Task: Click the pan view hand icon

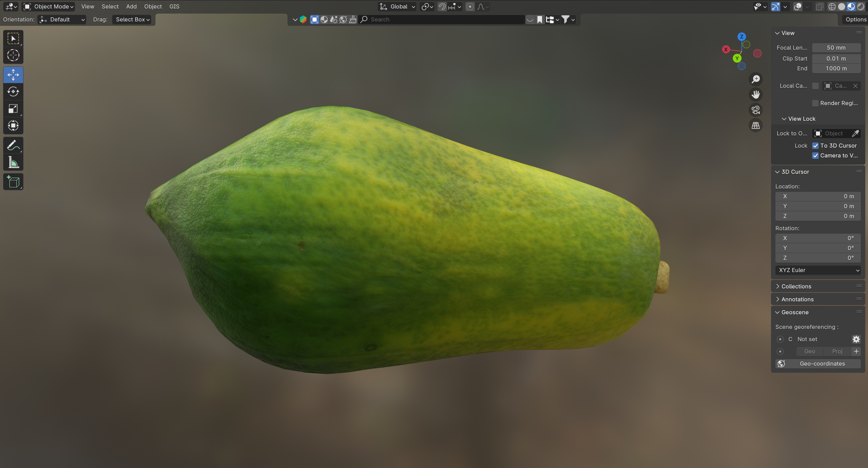Action: [x=756, y=95]
